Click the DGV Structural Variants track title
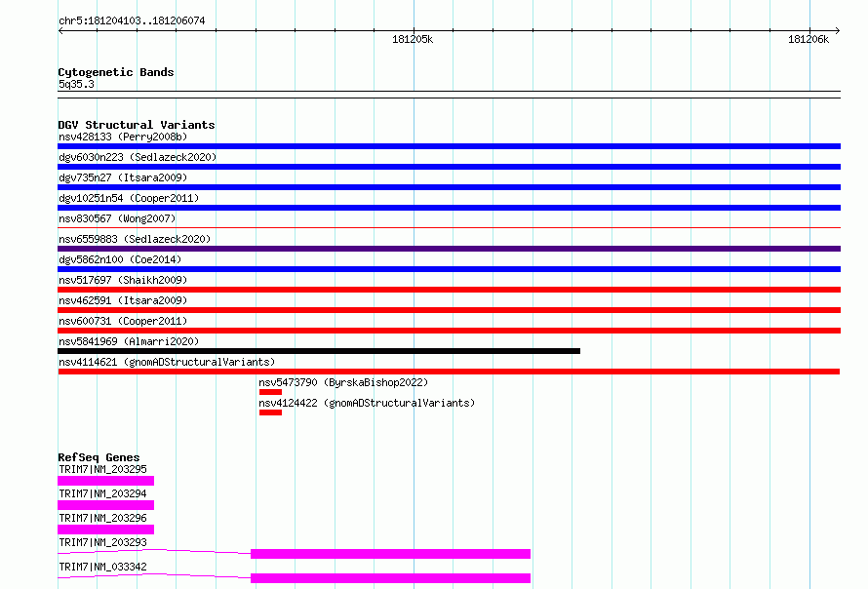Viewport: 868px width, 589px height. coord(137,125)
